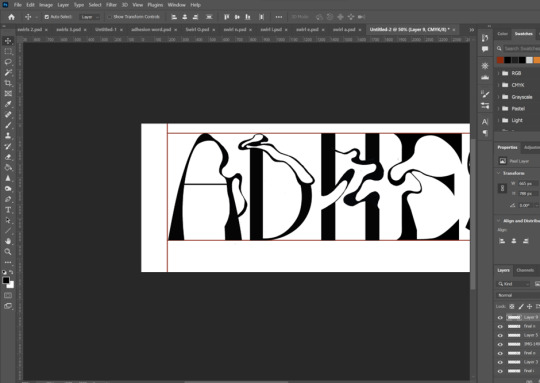Hide Layer 3 using its eye icon

click(500, 362)
